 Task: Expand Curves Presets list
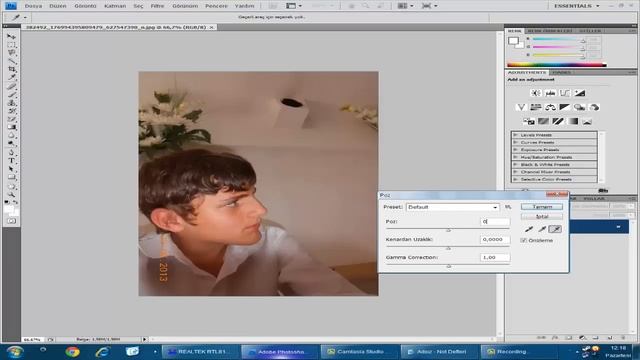(x=516, y=142)
